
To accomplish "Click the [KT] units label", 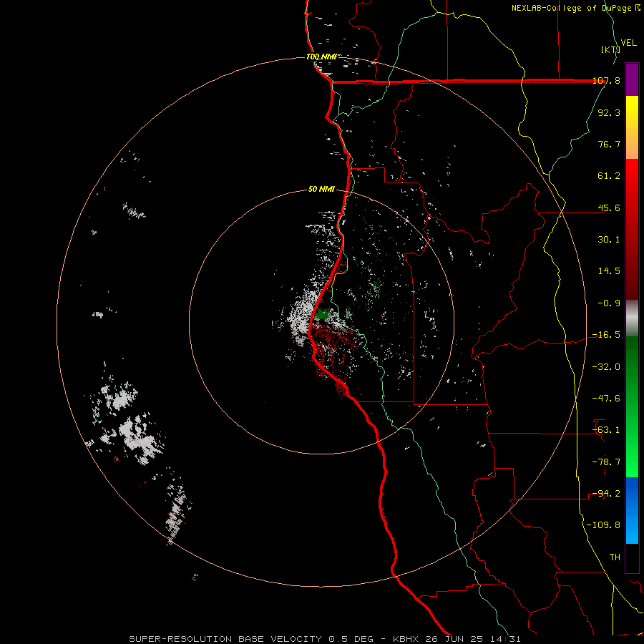I will (x=610, y=49).
